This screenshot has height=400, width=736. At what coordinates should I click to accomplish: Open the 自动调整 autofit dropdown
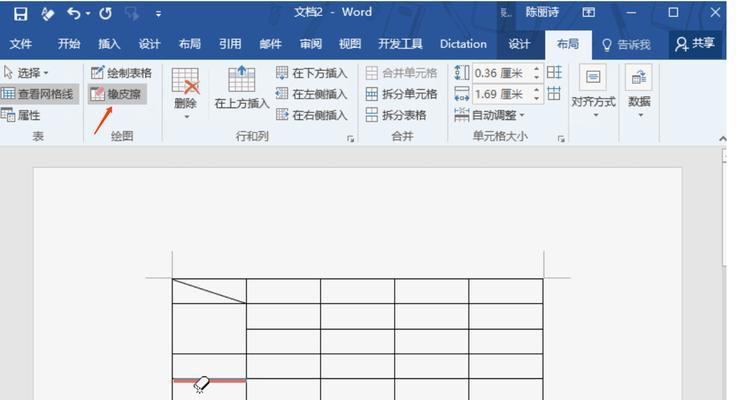click(x=490, y=115)
